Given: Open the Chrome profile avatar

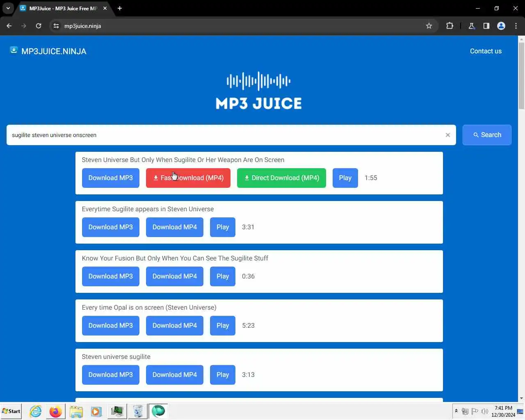Looking at the screenshot, I should click(501, 26).
